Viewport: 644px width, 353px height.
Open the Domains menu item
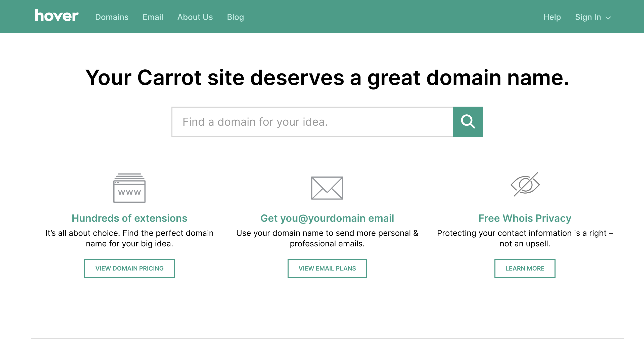[x=112, y=17]
